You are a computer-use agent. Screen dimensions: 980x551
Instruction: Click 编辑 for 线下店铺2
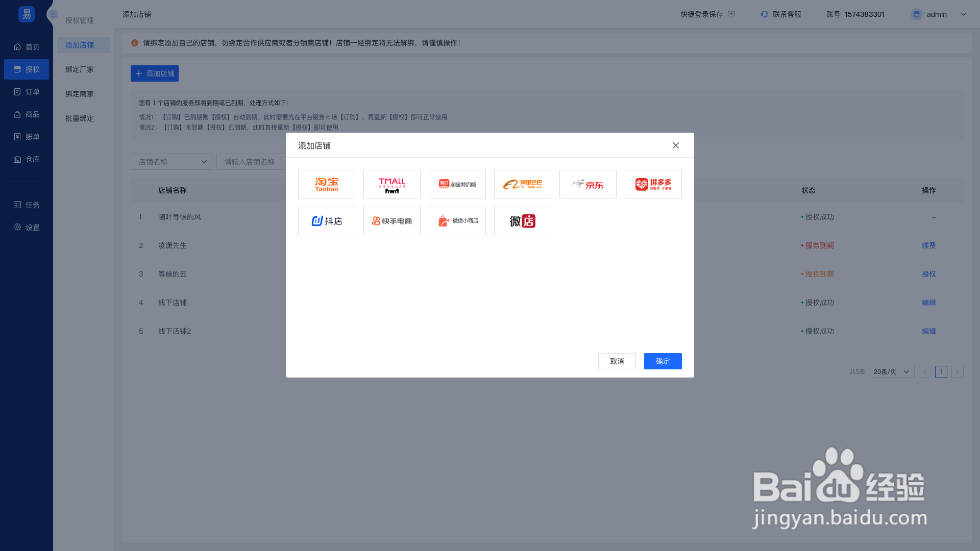coord(929,331)
